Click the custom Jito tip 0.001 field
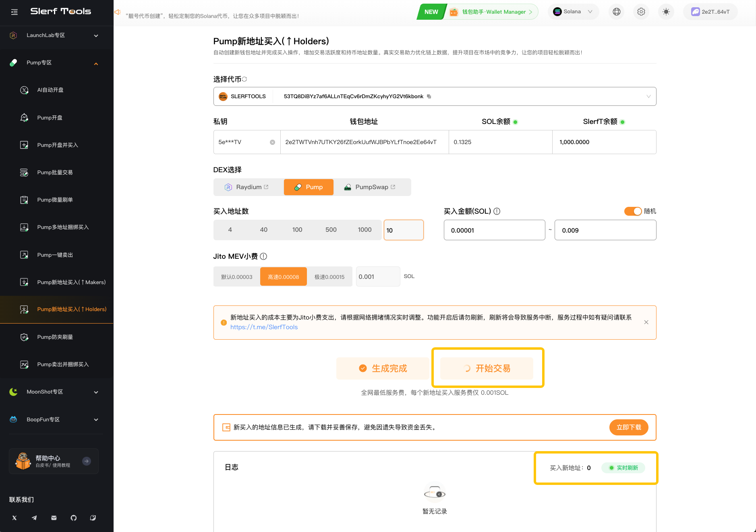This screenshot has height=532, width=756. coord(378,277)
